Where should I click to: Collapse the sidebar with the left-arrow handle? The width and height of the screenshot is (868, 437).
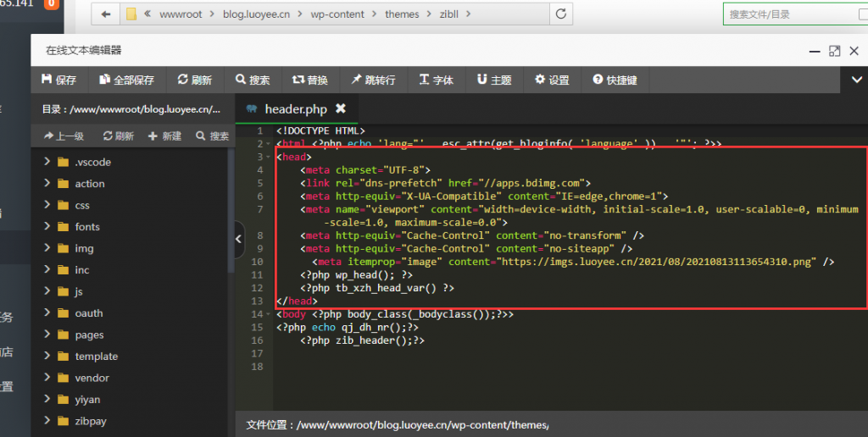(x=239, y=239)
